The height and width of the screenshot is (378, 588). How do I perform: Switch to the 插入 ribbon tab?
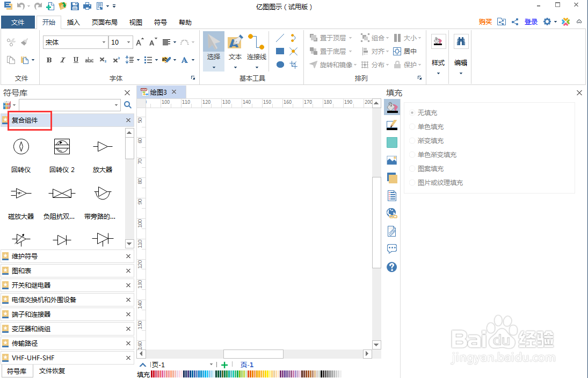[73, 22]
